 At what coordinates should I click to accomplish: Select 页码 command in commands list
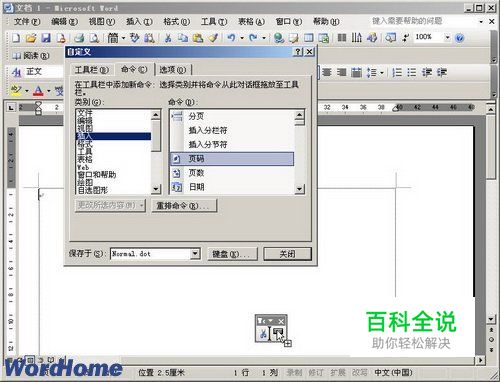pyautogui.click(x=232, y=159)
